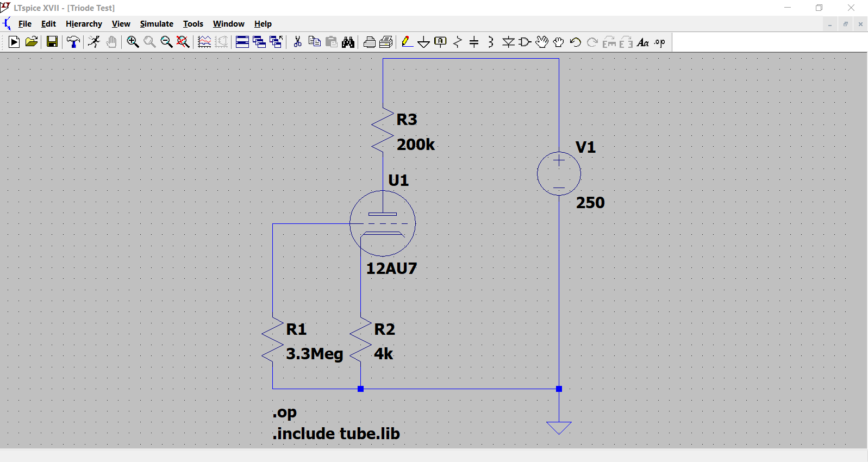
Task: Tile windows horizontally icon
Action: 242,42
